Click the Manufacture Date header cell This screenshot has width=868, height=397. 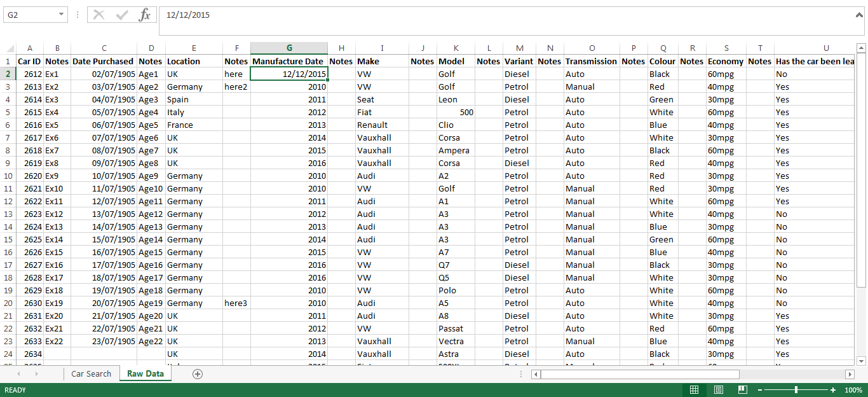click(289, 61)
